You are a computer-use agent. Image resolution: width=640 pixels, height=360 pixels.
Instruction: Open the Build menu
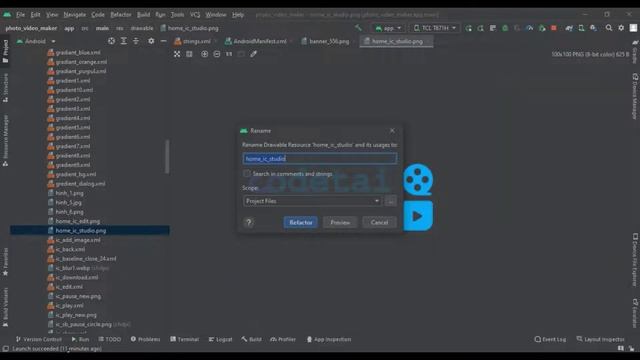point(143,14)
